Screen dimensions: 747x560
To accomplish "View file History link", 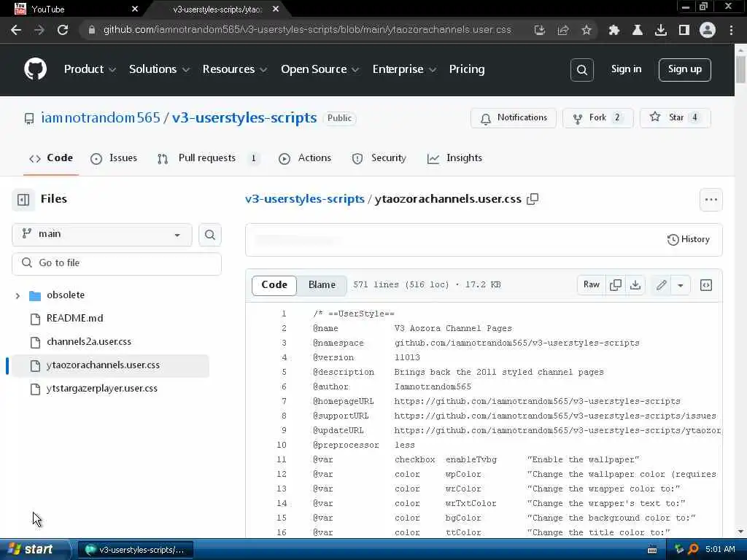I will click(x=689, y=239).
